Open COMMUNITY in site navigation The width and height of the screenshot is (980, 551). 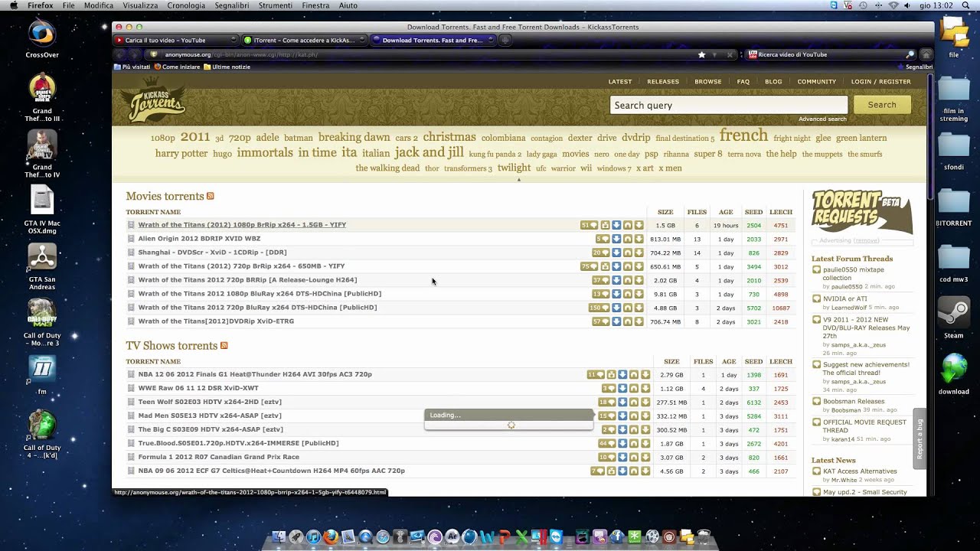point(817,82)
